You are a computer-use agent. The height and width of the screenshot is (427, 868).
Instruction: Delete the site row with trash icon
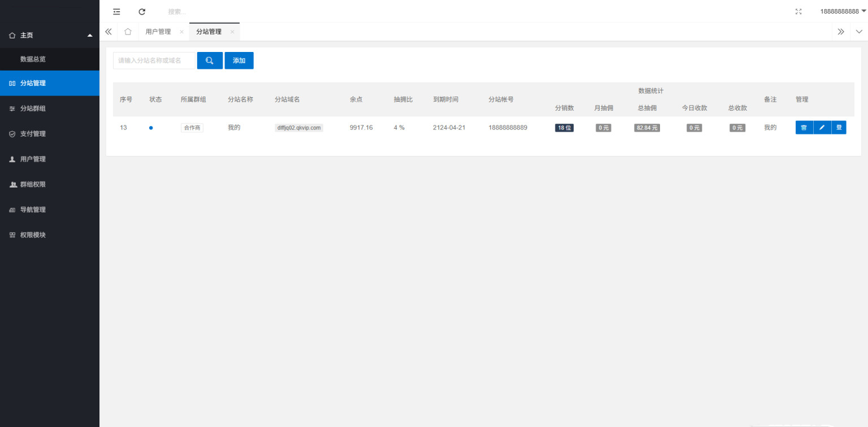tap(804, 128)
